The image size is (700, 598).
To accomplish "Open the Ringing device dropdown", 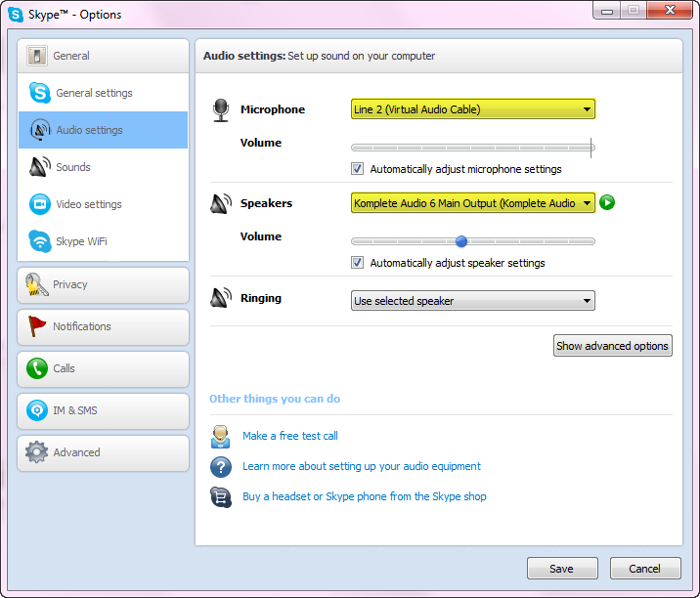I will 473,301.
